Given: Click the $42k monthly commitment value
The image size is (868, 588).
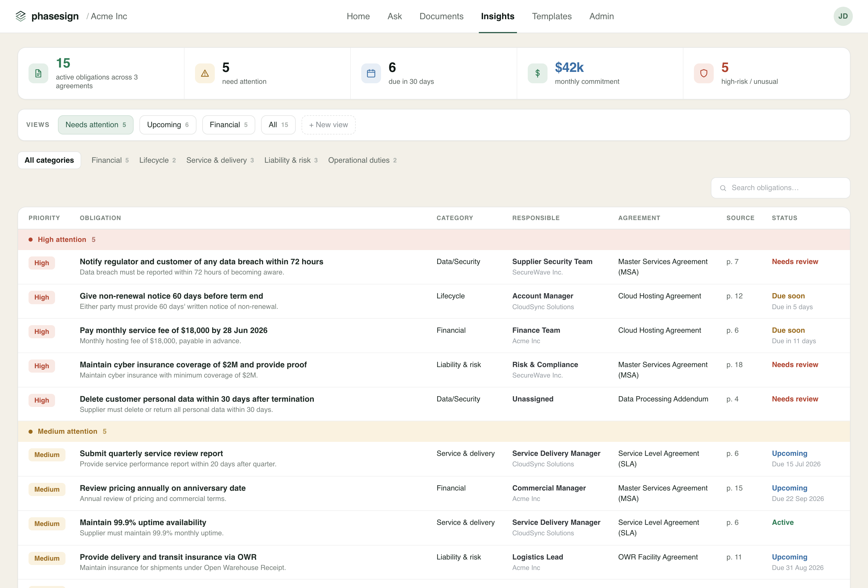Looking at the screenshot, I should point(569,68).
